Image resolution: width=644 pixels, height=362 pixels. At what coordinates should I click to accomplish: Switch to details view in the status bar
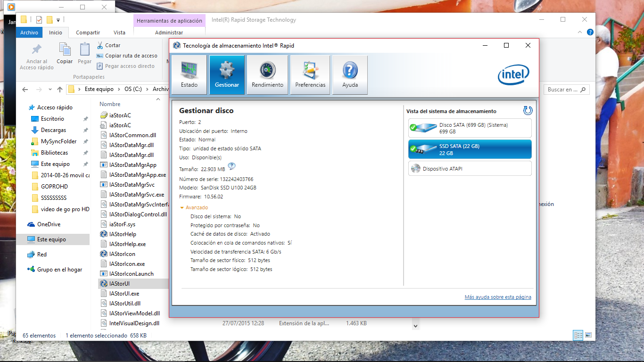click(x=578, y=335)
